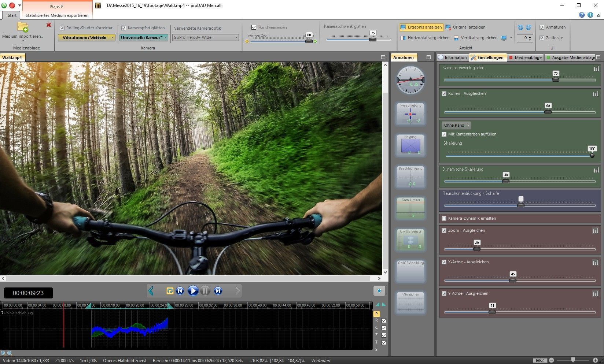Click the undo arrow icon

click(x=520, y=27)
